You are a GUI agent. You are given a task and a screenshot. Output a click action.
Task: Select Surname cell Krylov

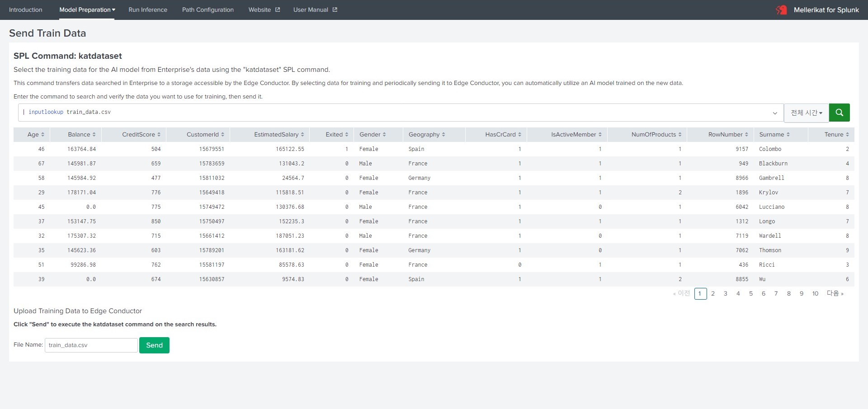tap(768, 193)
